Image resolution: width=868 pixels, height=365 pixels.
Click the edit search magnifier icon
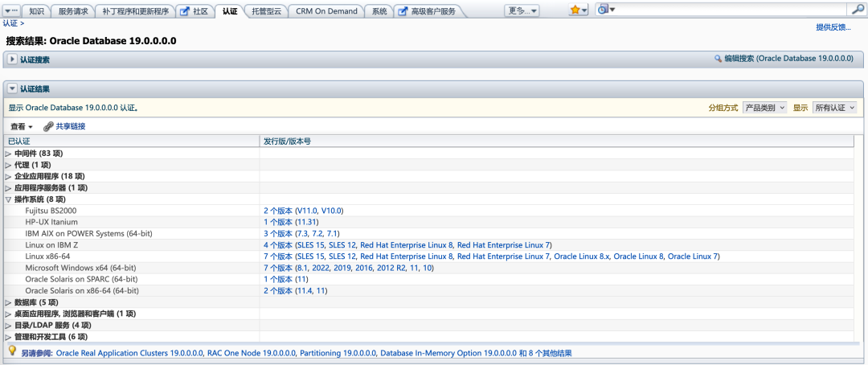click(718, 58)
